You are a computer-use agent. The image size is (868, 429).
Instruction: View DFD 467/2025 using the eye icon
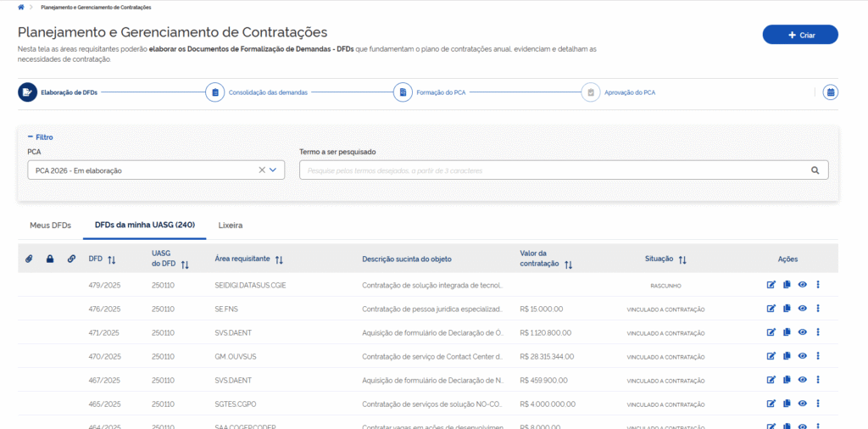pyautogui.click(x=802, y=380)
